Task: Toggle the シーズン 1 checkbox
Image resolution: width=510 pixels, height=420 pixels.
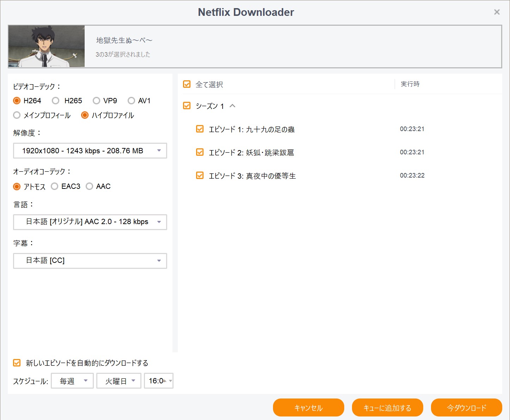Action: (x=187, y=106)
